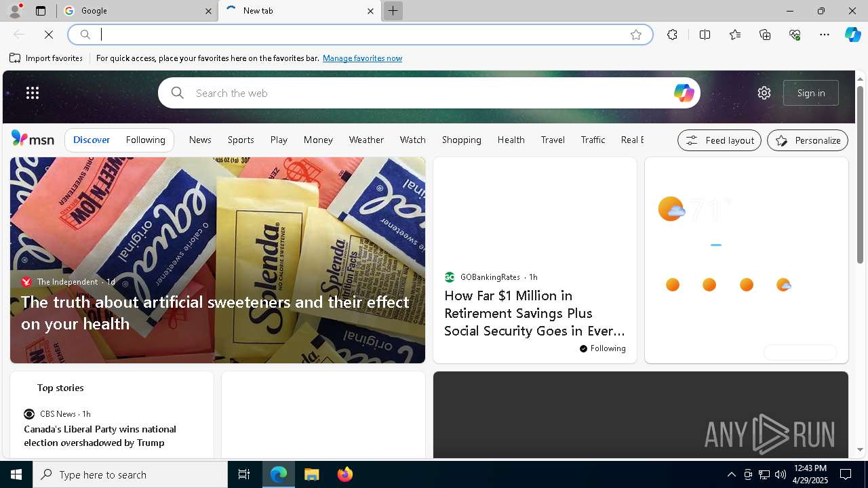Open the volume control in system tray

click(x=781, y=474)
